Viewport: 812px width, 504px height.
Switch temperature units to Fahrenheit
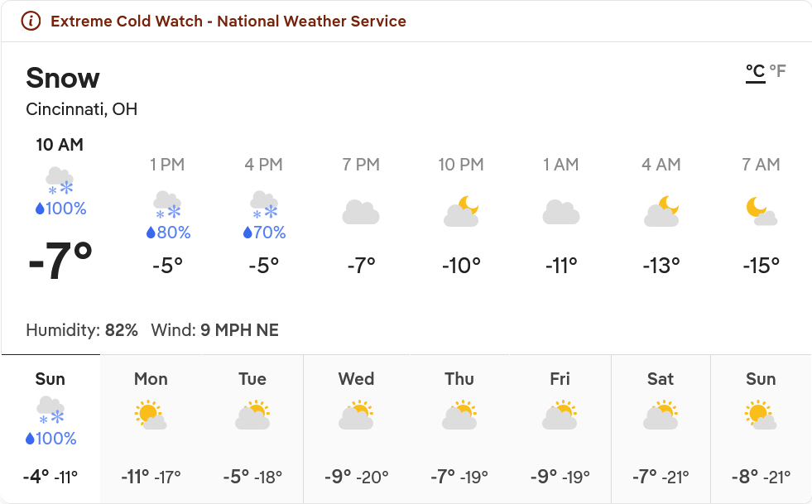click(777, 71)
